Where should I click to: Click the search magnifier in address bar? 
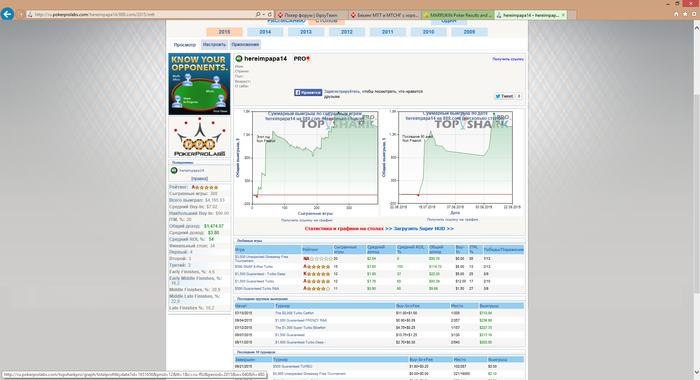(258, 15)
